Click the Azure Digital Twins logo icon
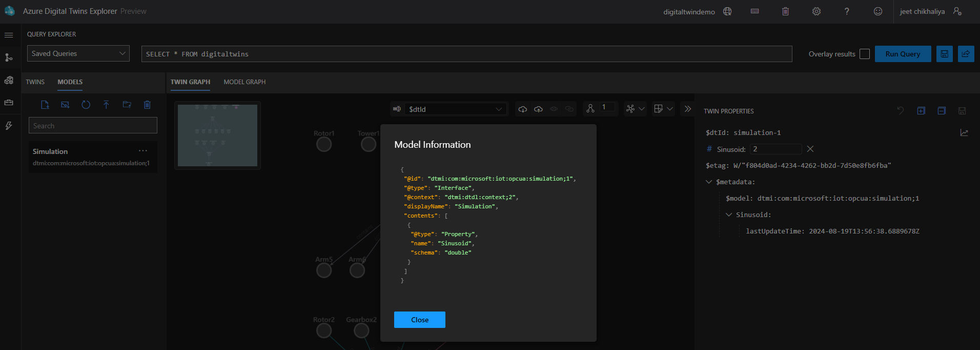Image resolution: width=980 pixels, height=350 pixels. pos(9,11)
